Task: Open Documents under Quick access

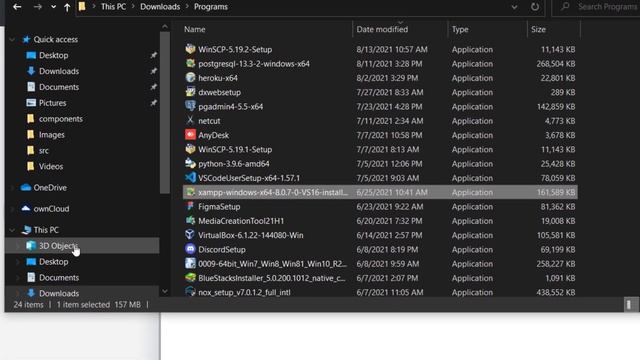Action: click(59, 87)
